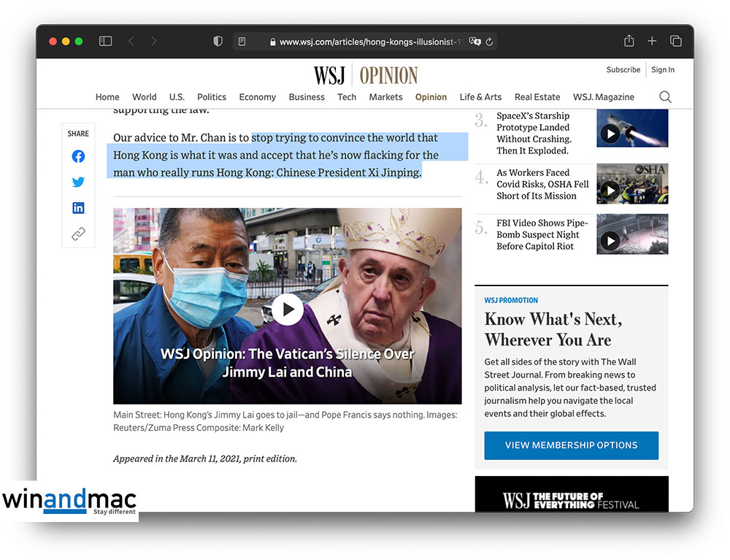This screenshot has width=730, height=560.
Task: Open the Opinion section tab
Action: (x=431, y=97)
